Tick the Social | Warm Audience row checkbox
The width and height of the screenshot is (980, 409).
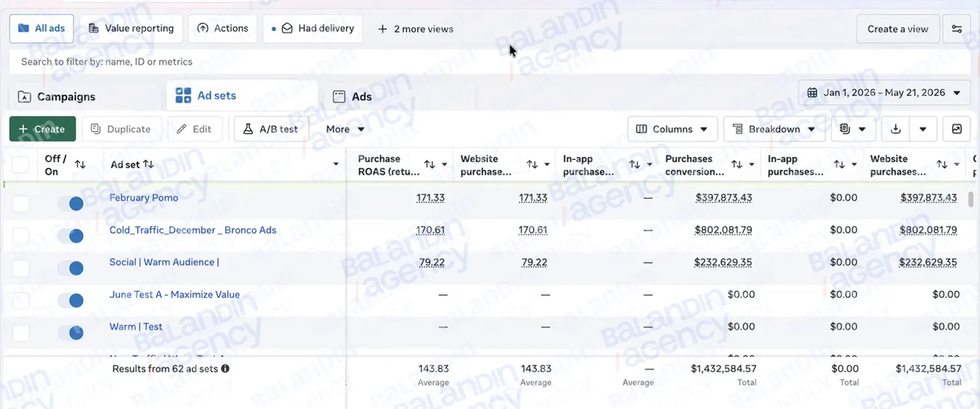tap(21, 268)
